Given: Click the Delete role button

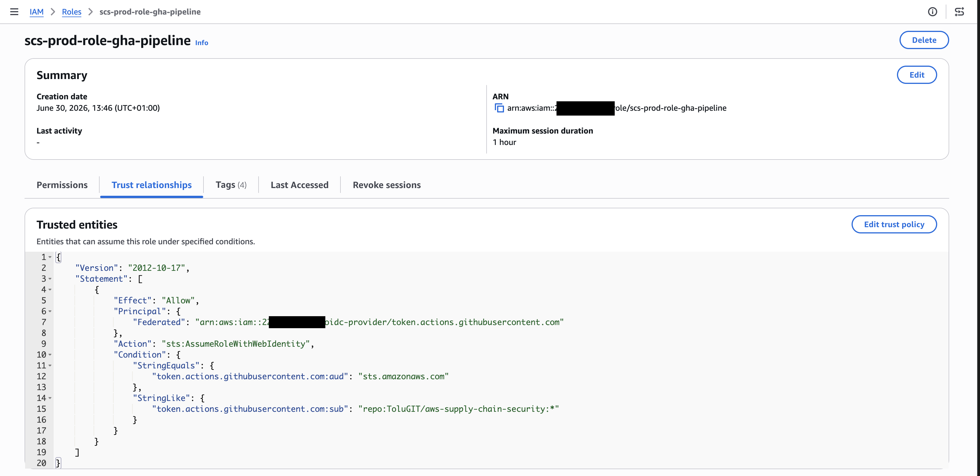Looking at the screenshot, I should (924, 40).
